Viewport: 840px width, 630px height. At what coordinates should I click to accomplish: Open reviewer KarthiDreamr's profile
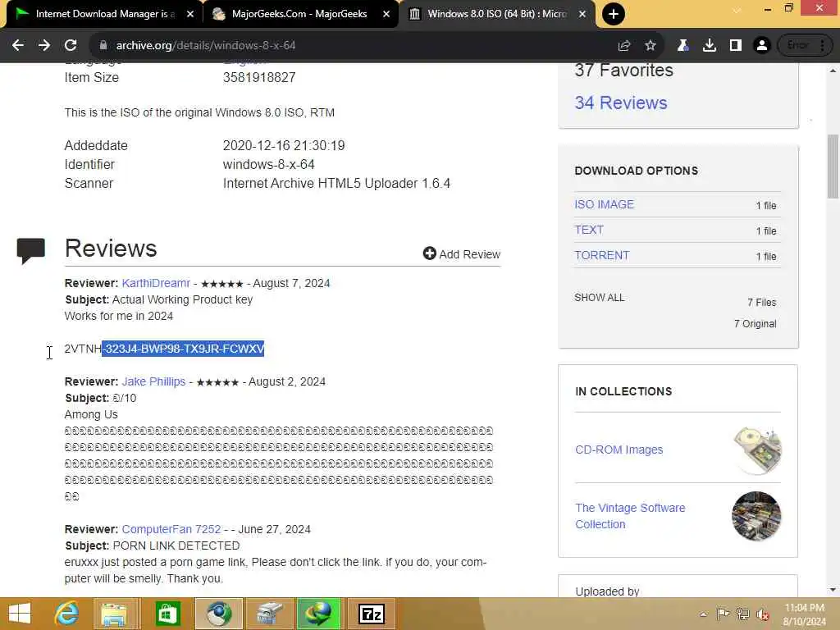[x=156, y=283]
